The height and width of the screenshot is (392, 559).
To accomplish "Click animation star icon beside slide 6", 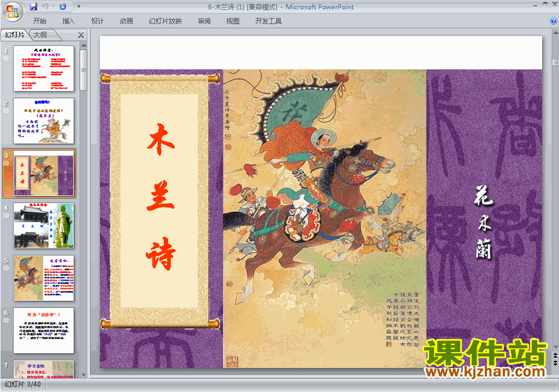I will coord(6,320).
